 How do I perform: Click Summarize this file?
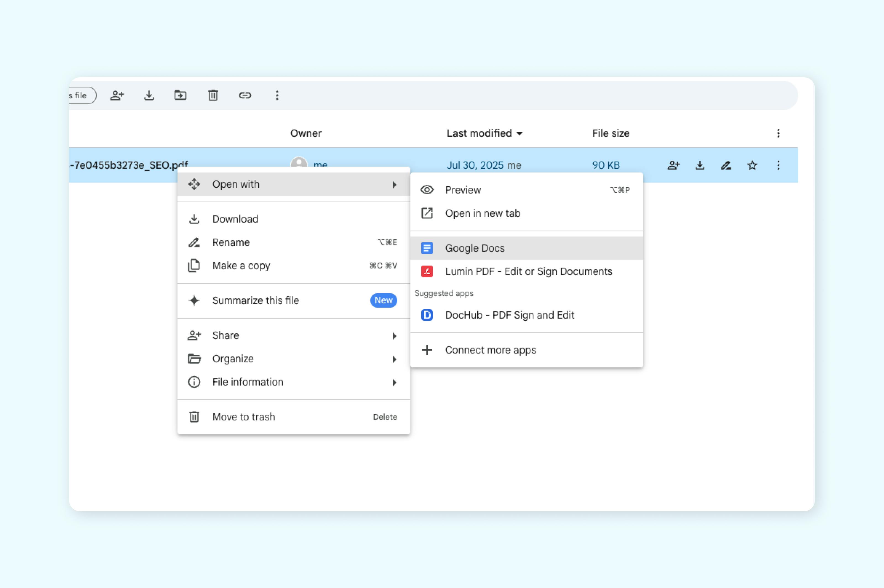tap(256, 300)
